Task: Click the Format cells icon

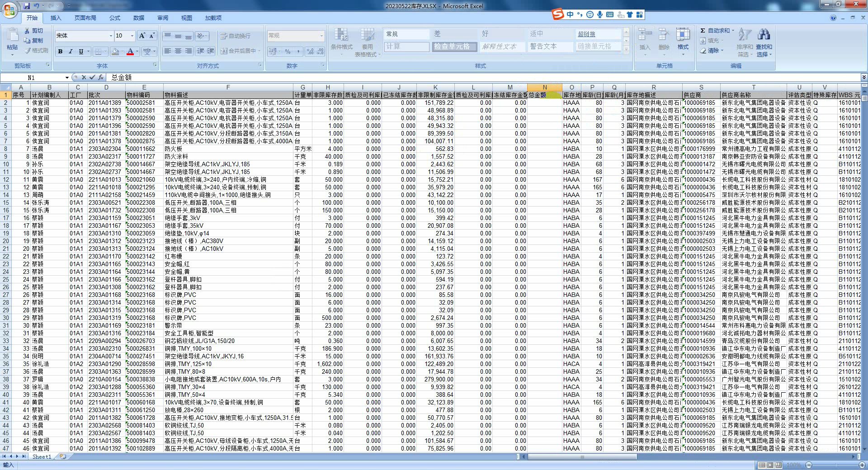Action: pos(683,35)
